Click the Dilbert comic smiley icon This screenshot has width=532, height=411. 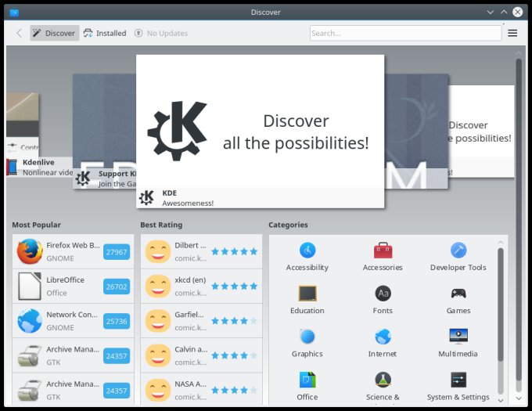(158, 251)
